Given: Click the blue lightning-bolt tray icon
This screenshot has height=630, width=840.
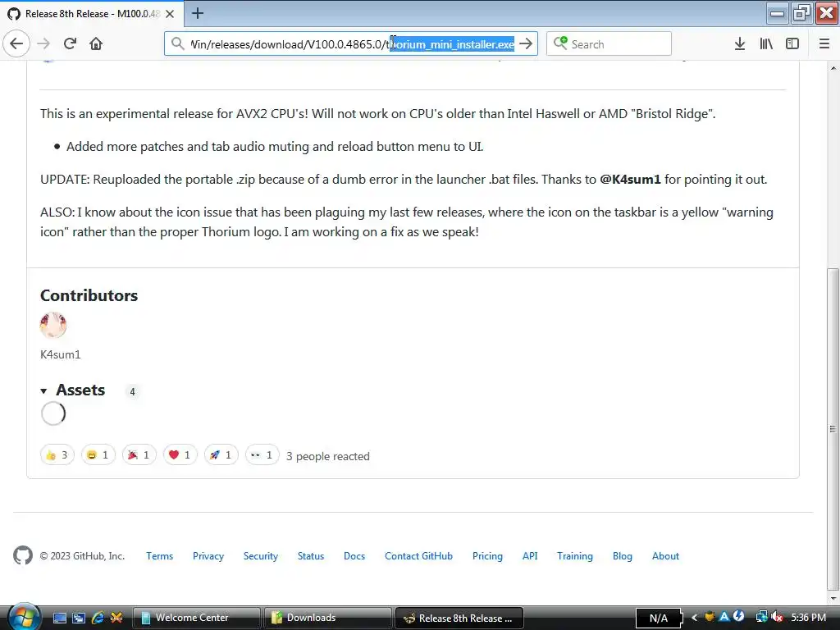Looking at the screenshot, I should (x=738, y=617).
